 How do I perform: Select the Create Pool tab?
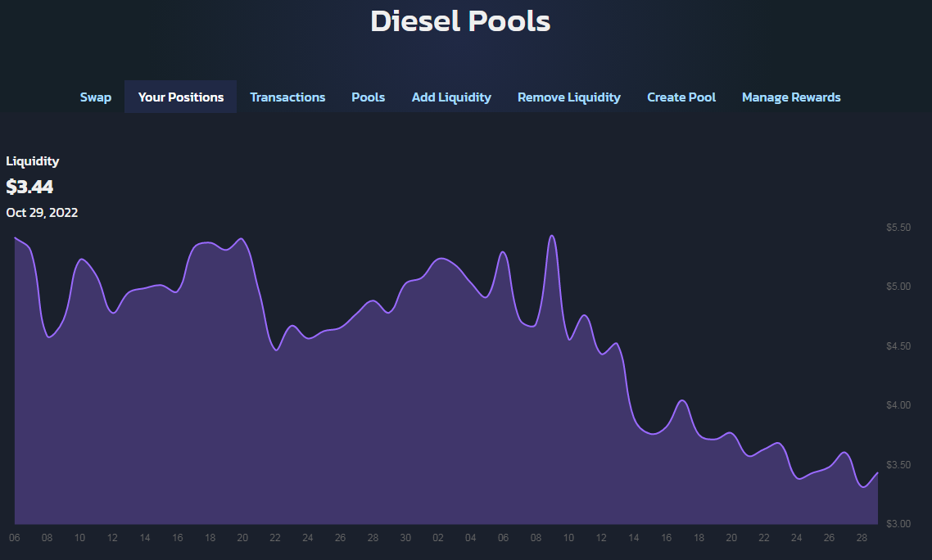point(681,97)
